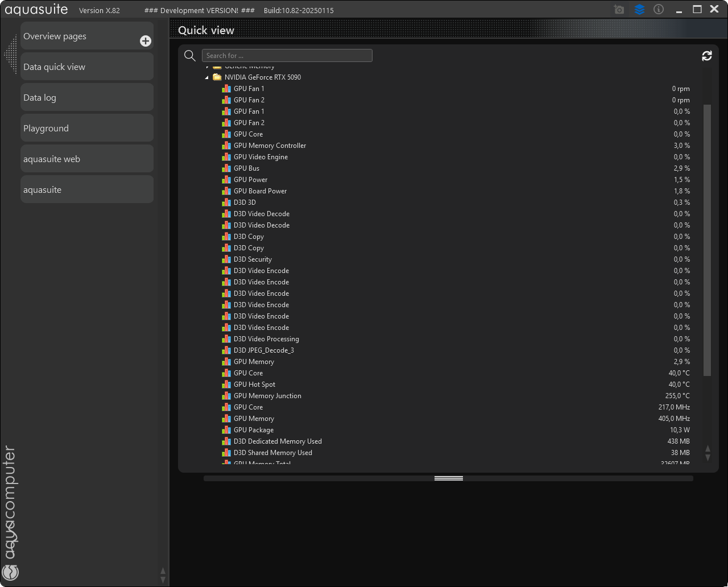Click the chart icon beside D3D Security
This screenshot has height=587, width=728.
pos(226,259)
